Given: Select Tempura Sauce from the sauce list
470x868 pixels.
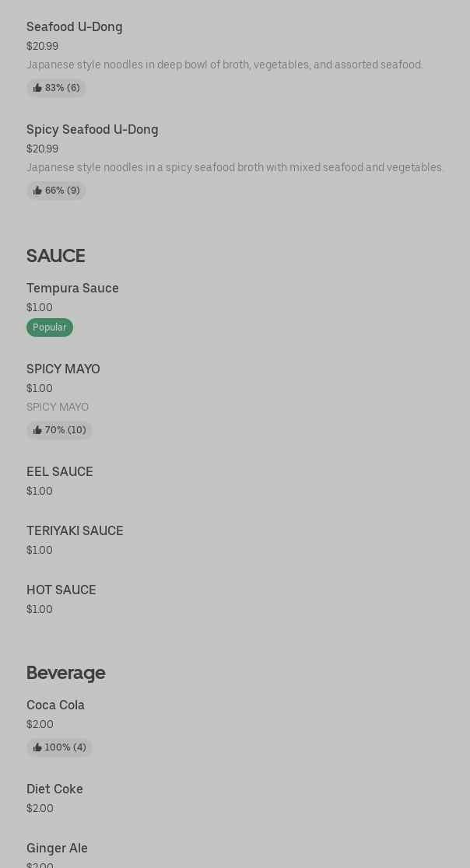Looking at the screenshot, I should (72, 289).
